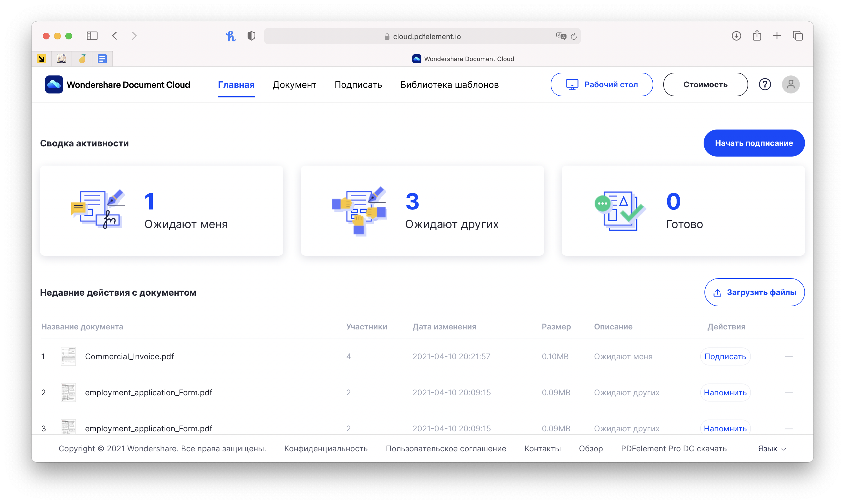Reload the page with refresh icon

pos(574,36)
